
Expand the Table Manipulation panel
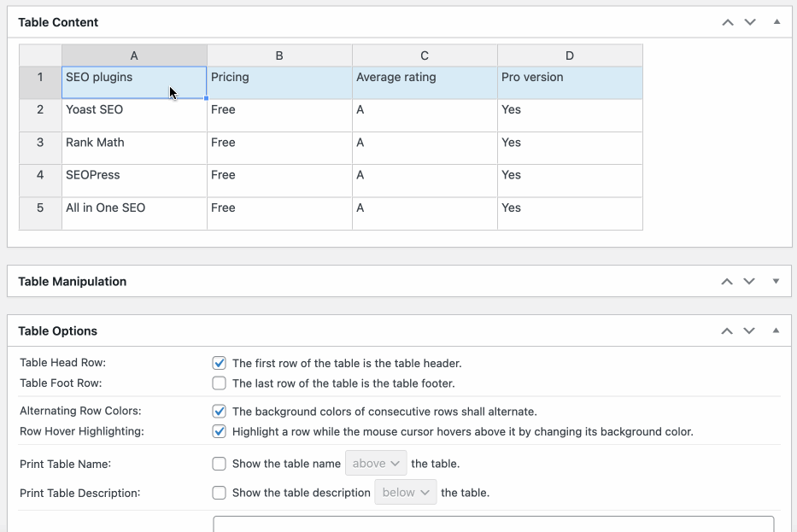click(x=776, y=282)
